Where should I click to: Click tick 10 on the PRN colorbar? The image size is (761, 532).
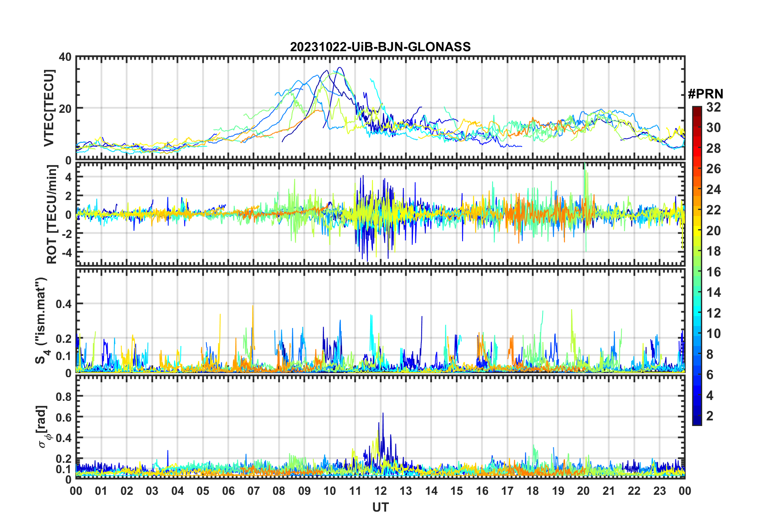click(x=713, y=334)
